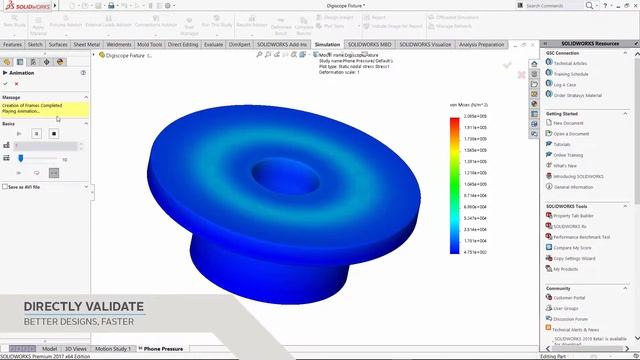Open File Explorer task pane icon

coord(534,84)
